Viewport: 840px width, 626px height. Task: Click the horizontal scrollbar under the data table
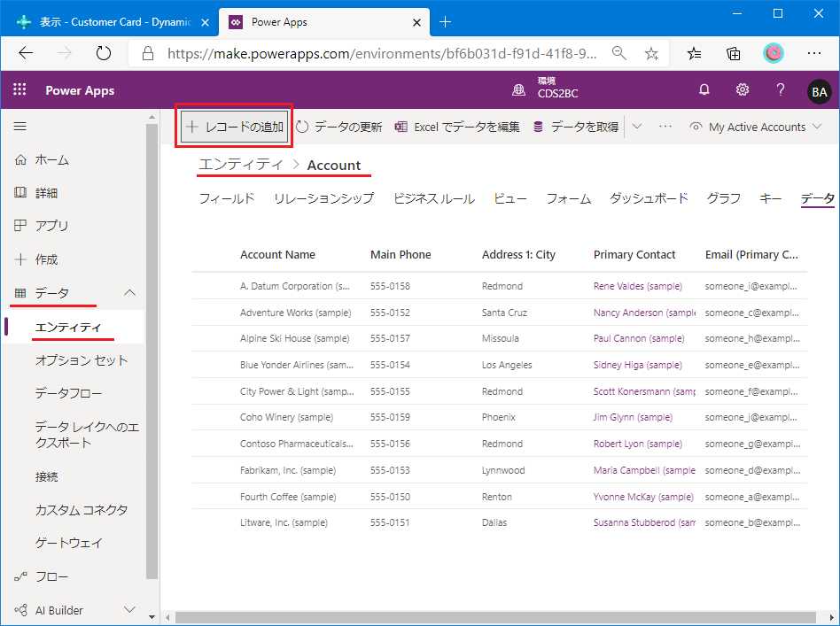tap(495, 617)
